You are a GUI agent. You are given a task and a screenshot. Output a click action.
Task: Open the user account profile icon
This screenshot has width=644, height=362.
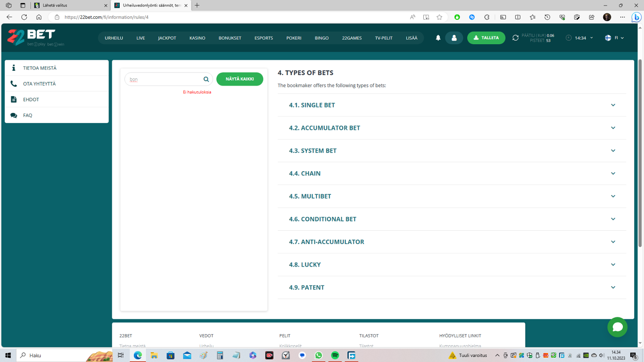click(454, 38)
